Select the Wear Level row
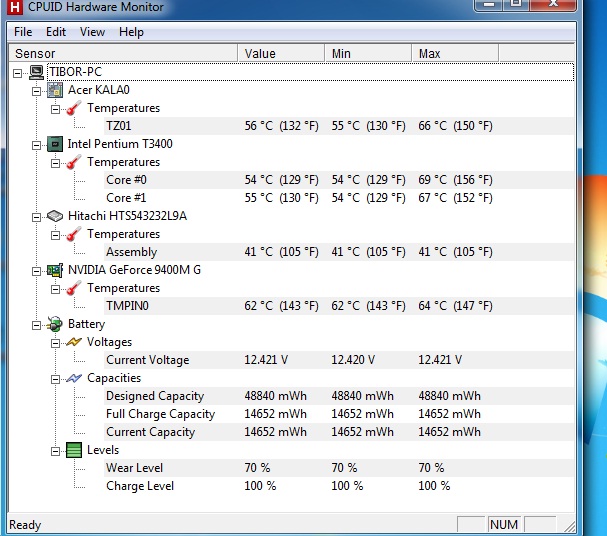The height and width of the screenshot is (536, 607). pyautogui.click(x=339, y=468)
